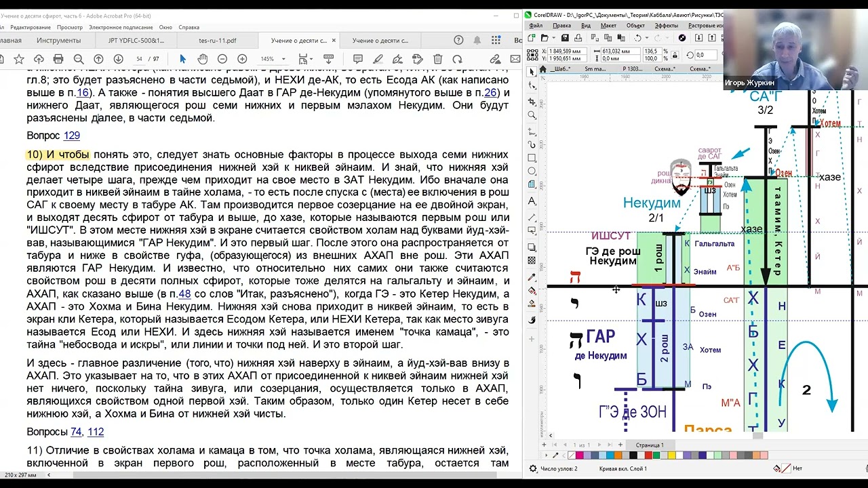868x488 pixels.
Task: Click the Delete trash icon in Acrobat
Action: click(x=438, y=59)
